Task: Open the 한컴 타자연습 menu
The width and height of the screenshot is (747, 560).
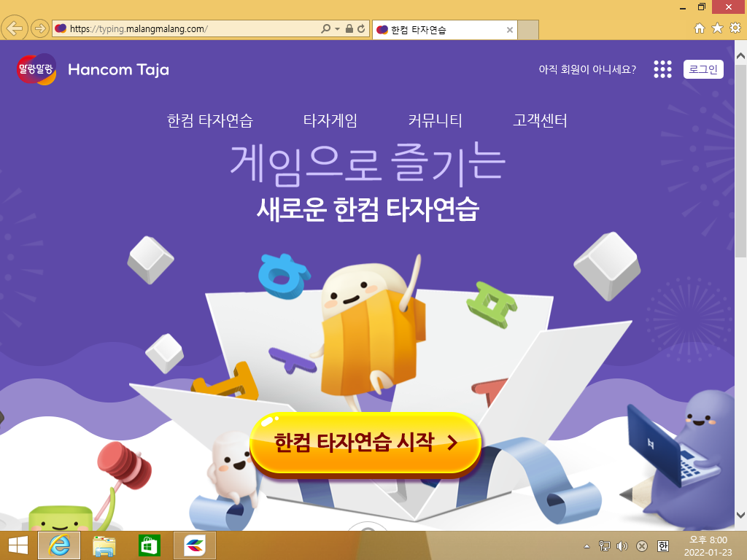Action: pos(209,120)
